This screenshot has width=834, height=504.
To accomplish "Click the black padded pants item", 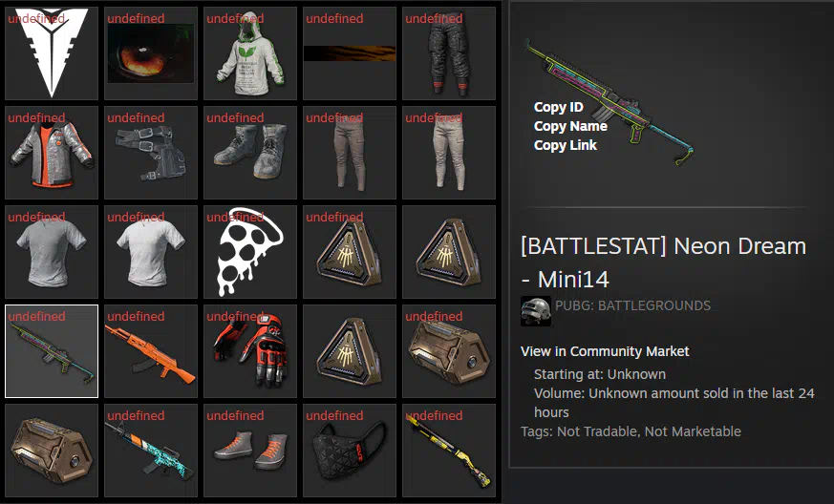I will (449, 53).
